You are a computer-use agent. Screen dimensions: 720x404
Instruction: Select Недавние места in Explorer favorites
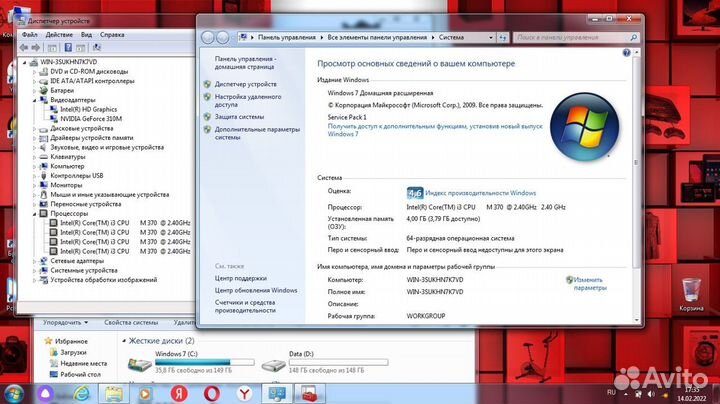click(84, 364)
